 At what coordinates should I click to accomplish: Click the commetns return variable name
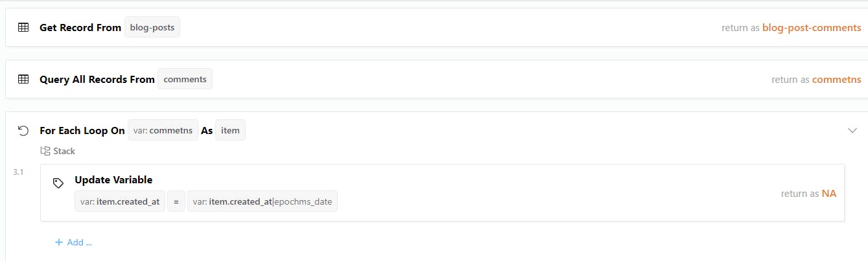pyautogui.click(x=836, y=80)
